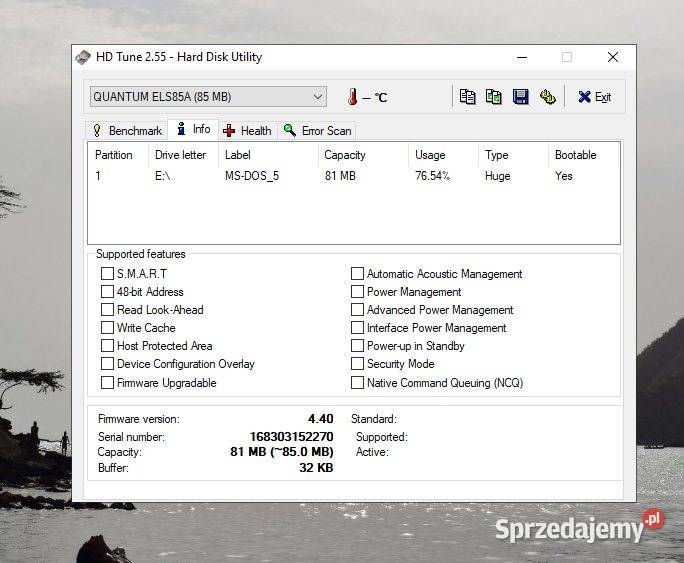Click the Usage column header

pos(443,155)
